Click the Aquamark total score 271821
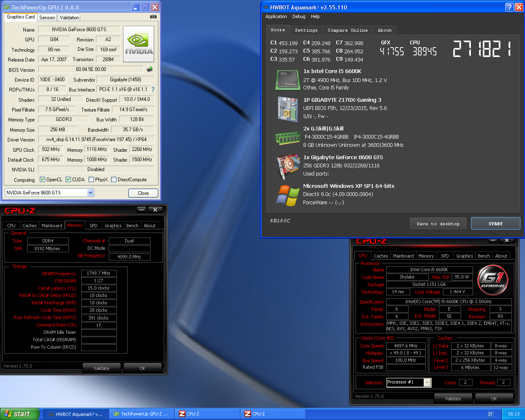525x420 pixels. (x=482, y=48)
